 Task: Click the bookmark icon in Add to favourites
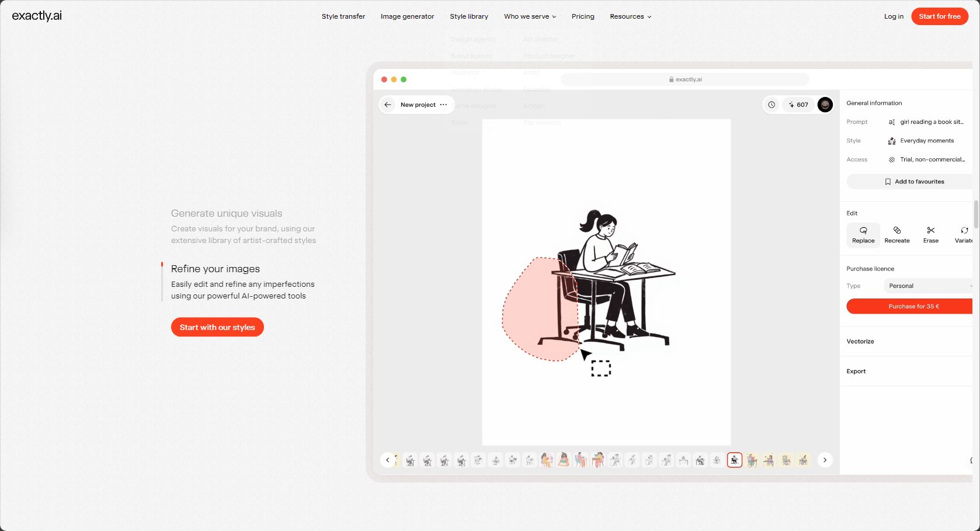click(888, 182)
